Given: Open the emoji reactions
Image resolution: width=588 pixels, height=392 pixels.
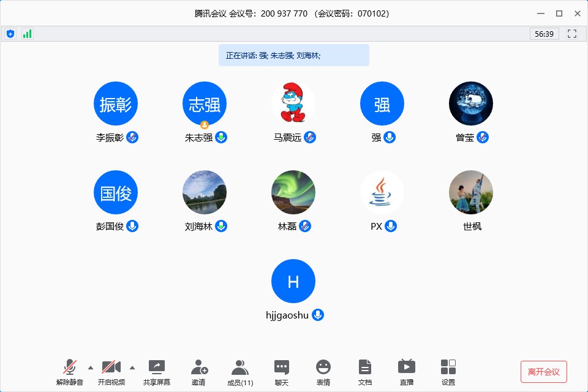Looking at the screenshot, I should (323, 372).
